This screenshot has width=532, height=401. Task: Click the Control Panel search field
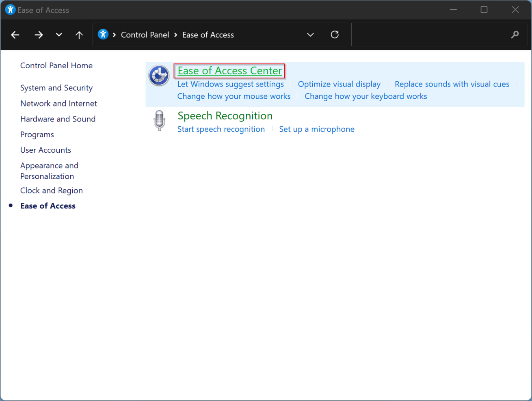click(428, 35)
